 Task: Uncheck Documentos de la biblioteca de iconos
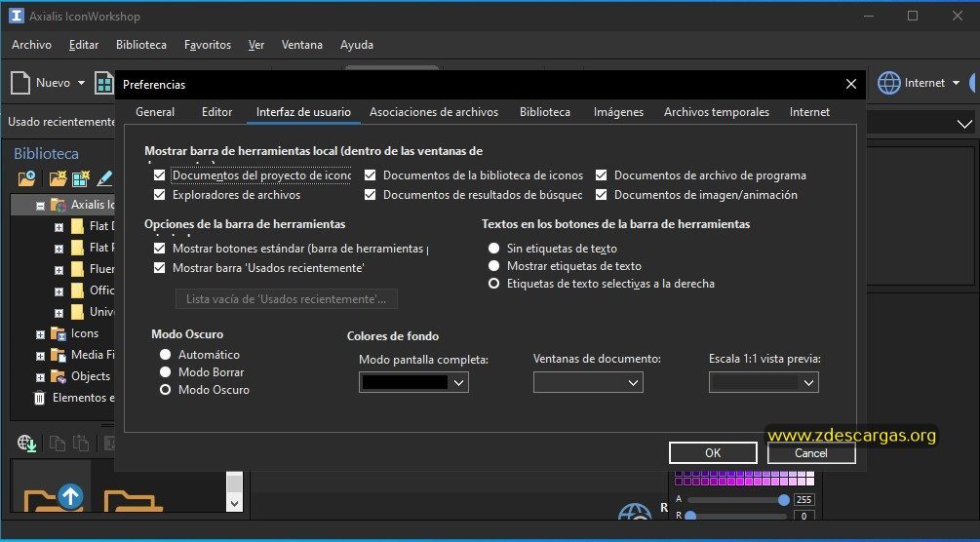click(370, 175)
